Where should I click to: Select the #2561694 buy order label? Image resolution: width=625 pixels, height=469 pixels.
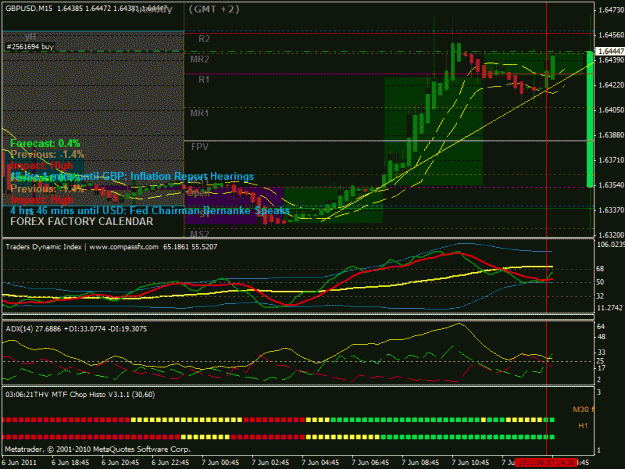tap(30, 47)
